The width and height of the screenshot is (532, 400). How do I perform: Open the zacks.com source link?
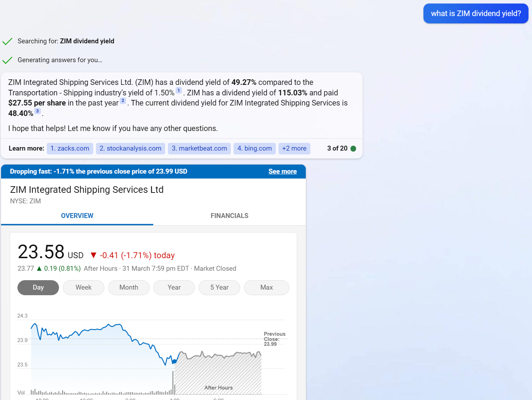[x=70, y=148]
